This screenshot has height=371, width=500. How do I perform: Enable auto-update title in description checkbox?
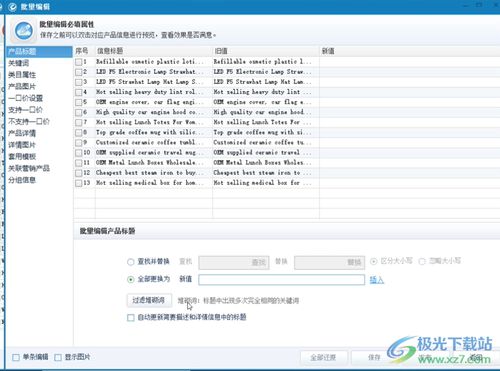tap(131, 318)
